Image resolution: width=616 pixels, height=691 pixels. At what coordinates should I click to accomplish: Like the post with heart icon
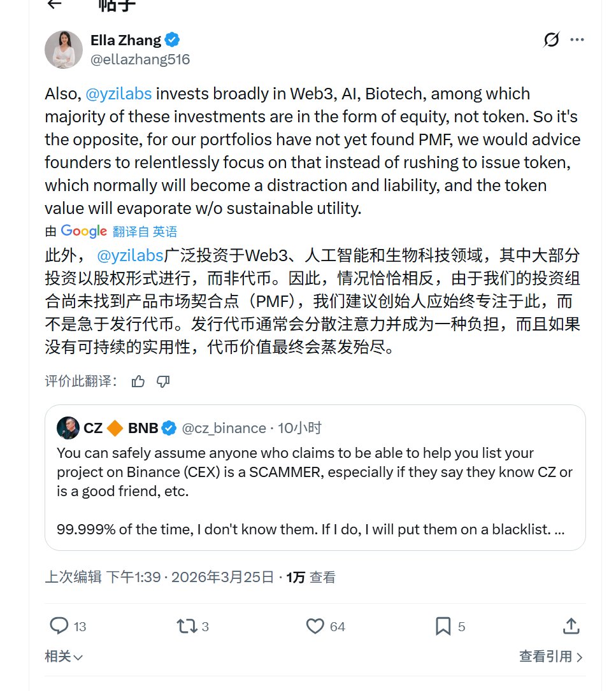[315, 626]
